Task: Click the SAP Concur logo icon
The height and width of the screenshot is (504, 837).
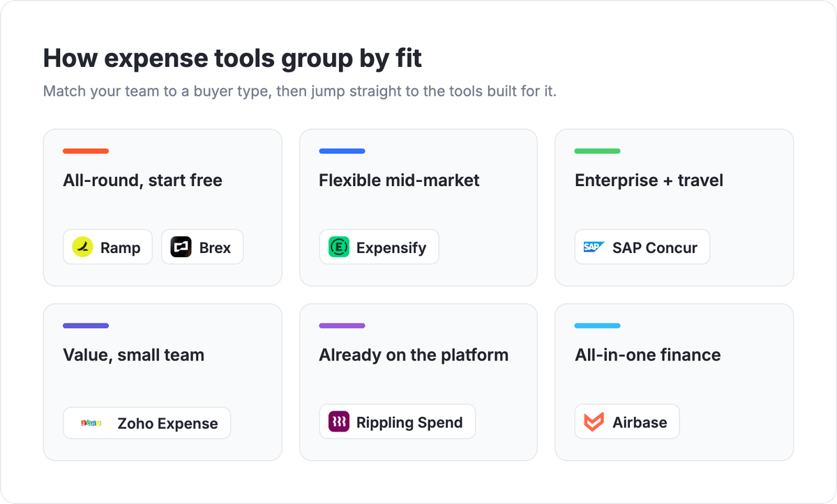Action: coord(595,247)
